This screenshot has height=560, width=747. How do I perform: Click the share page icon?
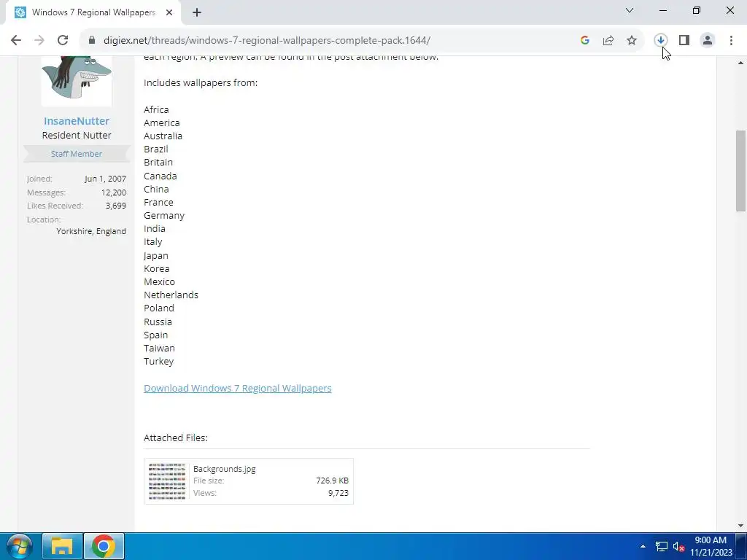(x=608, y=40)
